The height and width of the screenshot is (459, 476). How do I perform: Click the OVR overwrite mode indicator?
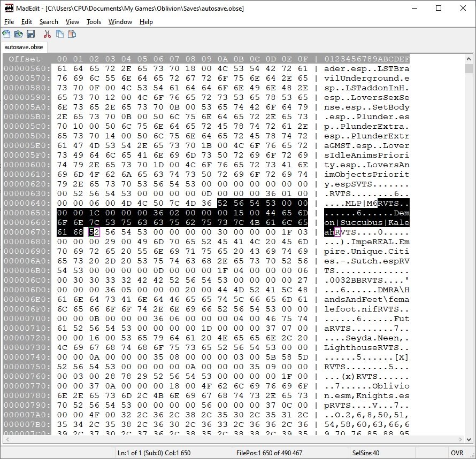tap(457, 453)
